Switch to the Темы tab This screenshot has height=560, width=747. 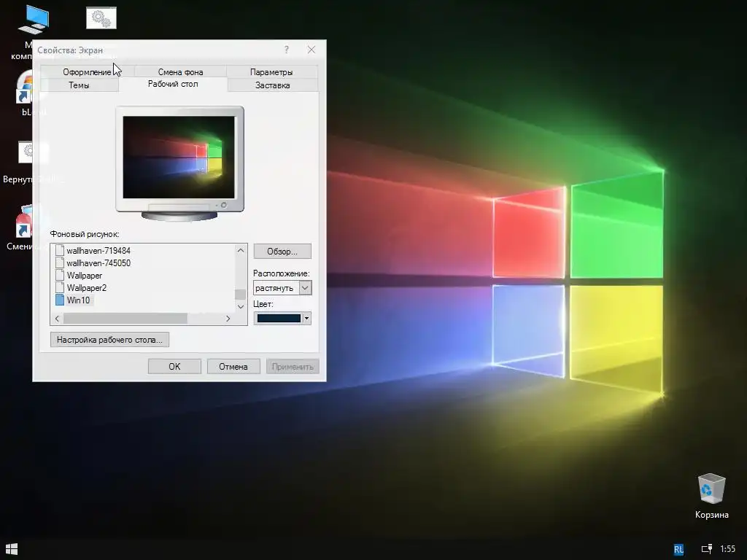coord(79,85)
